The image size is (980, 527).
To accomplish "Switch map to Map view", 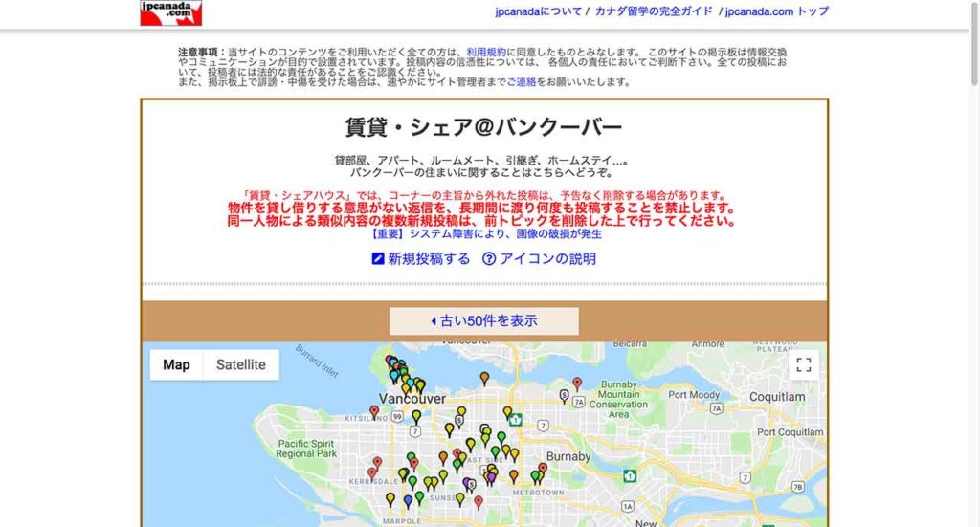I will pos(176,364).
